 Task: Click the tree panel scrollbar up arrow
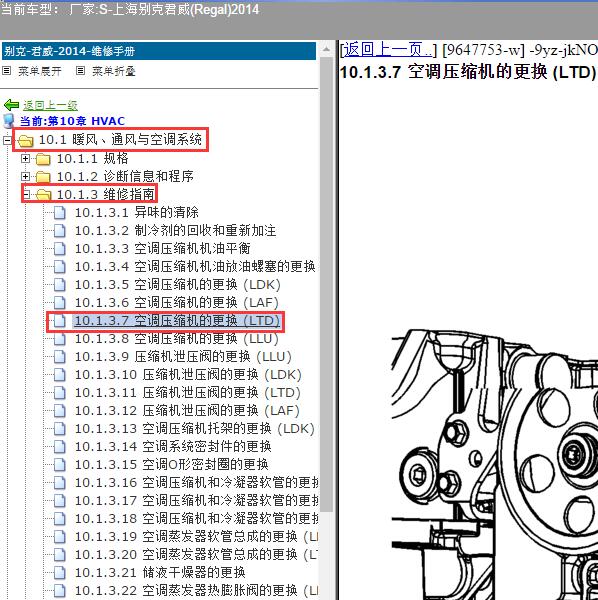[x=326, y=49]
